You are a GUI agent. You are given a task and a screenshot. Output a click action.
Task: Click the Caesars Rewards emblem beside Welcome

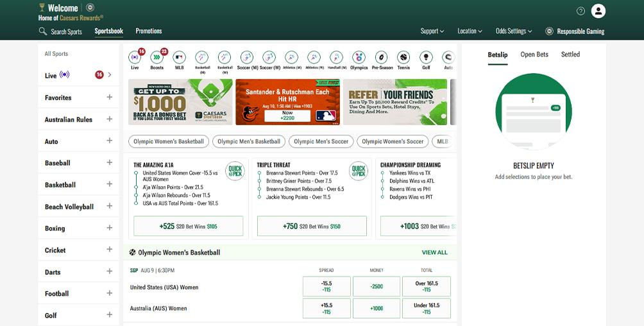tap(90, 8)
